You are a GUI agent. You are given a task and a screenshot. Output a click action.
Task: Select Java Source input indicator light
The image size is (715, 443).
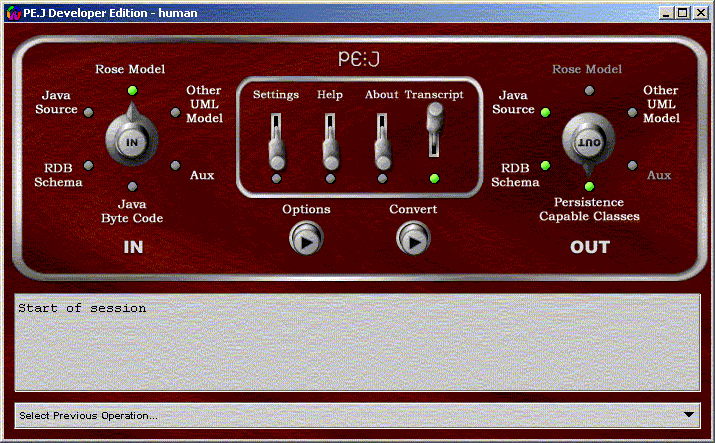tap(88, 112)
